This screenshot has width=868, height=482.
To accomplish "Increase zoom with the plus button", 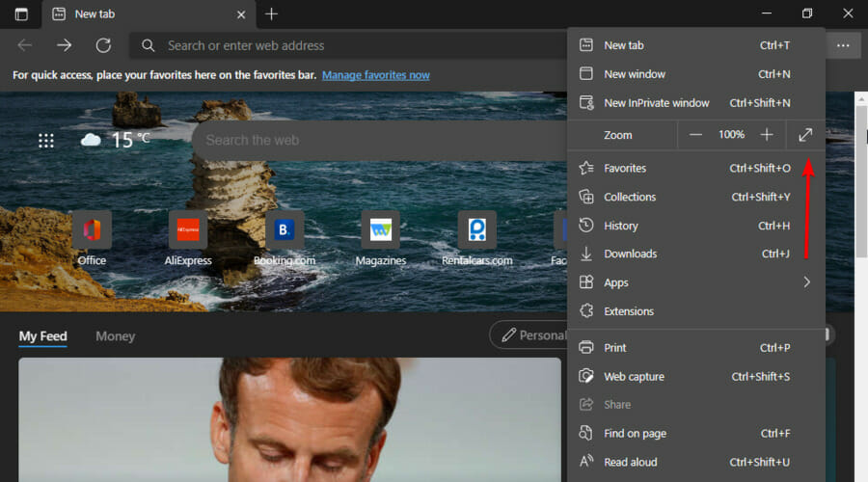I will coord(767,135).
